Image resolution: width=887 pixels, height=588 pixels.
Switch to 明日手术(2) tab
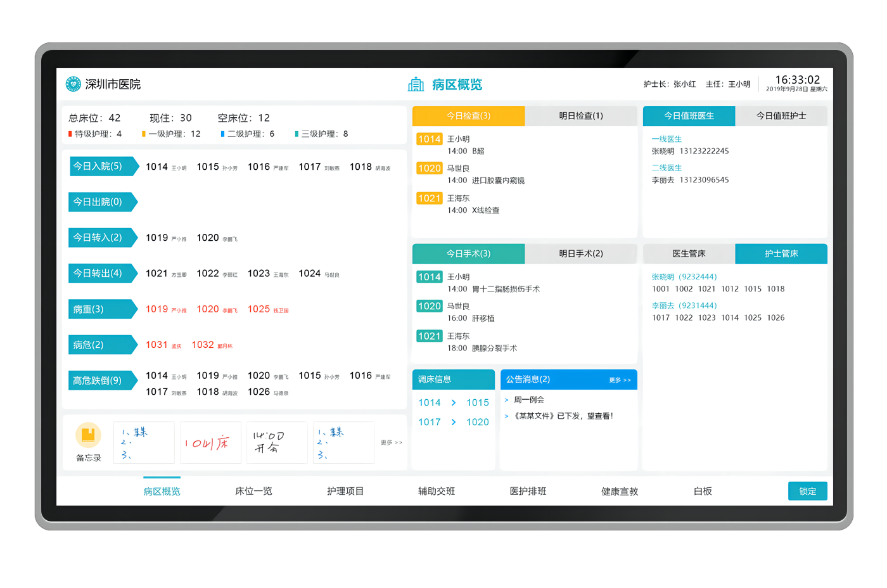[580, 253]
